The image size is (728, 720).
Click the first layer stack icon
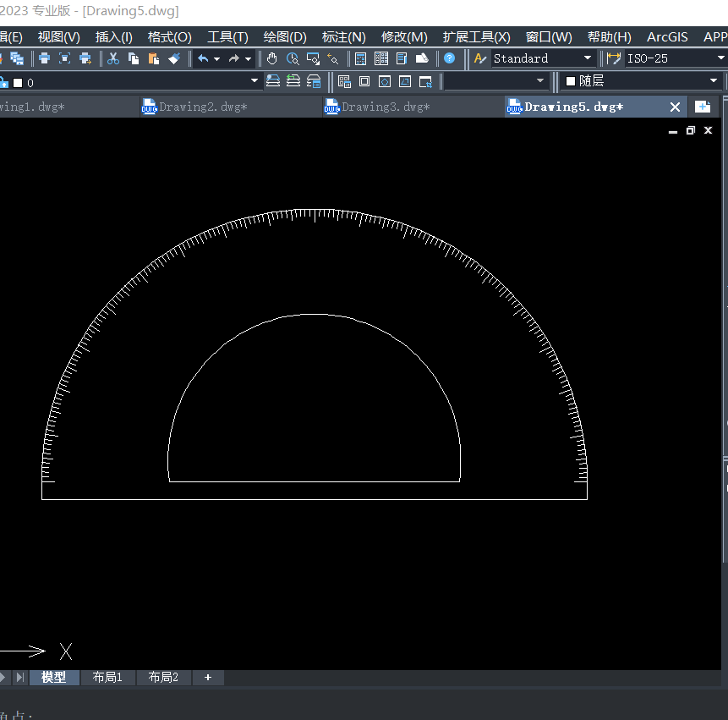[x=273, y=81]
